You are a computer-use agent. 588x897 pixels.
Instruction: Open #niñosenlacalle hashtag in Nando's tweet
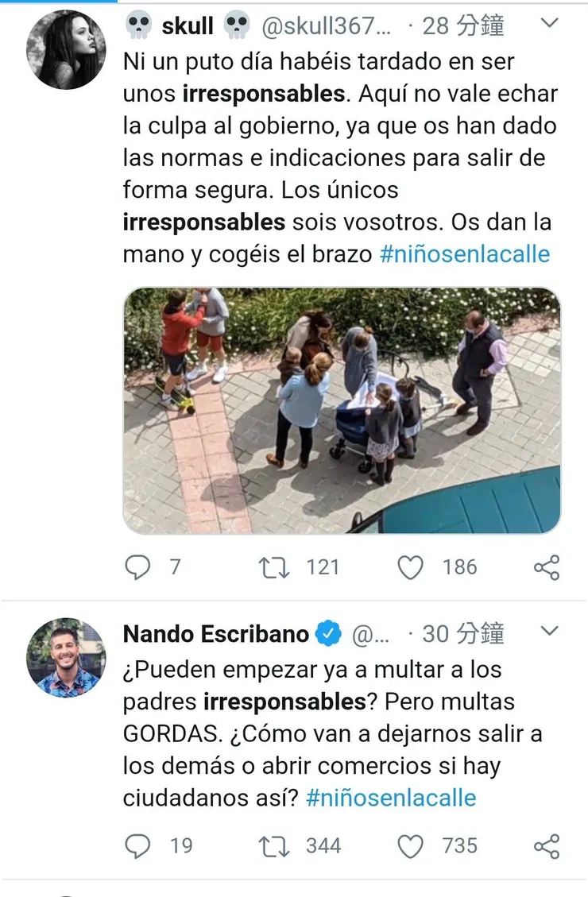tap(391, 798)
